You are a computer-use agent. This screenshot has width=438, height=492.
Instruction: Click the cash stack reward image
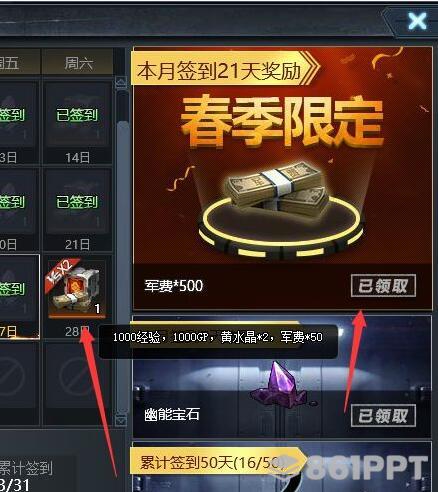coord(277,191)
